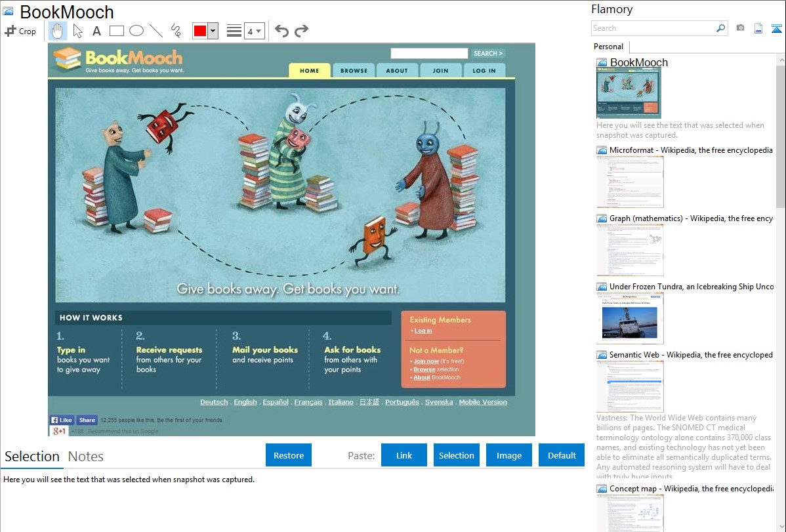Viewport: 786px width, 532px height.
Task: Click the English language link
Action: (245, 402)
